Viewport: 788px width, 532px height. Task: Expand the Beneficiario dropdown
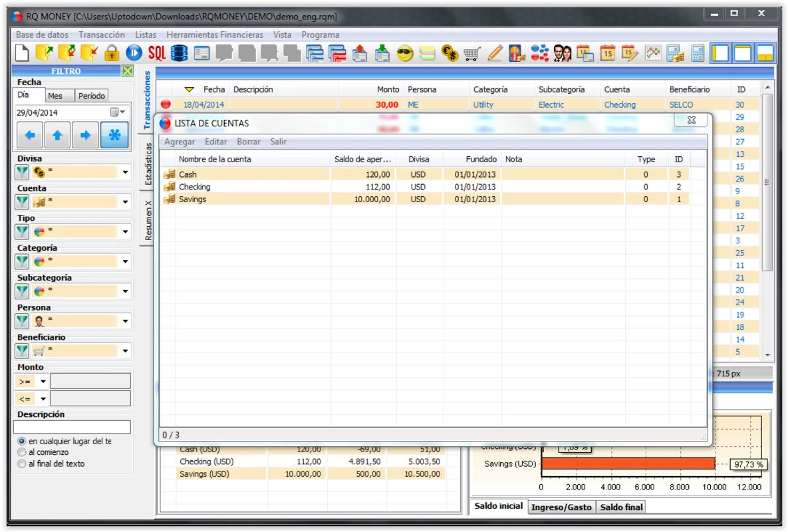coord(125,350)
